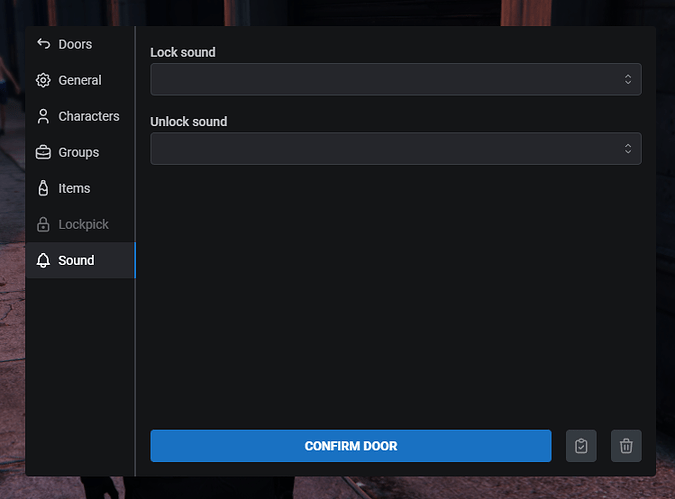
Task: Select the Items tab
Action: point(80,188)
